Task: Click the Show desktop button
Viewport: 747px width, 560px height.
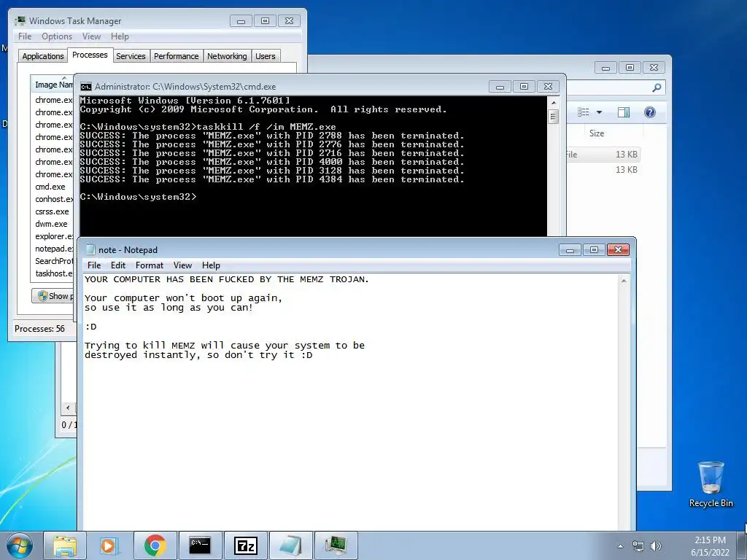Action: click(742, 545)
